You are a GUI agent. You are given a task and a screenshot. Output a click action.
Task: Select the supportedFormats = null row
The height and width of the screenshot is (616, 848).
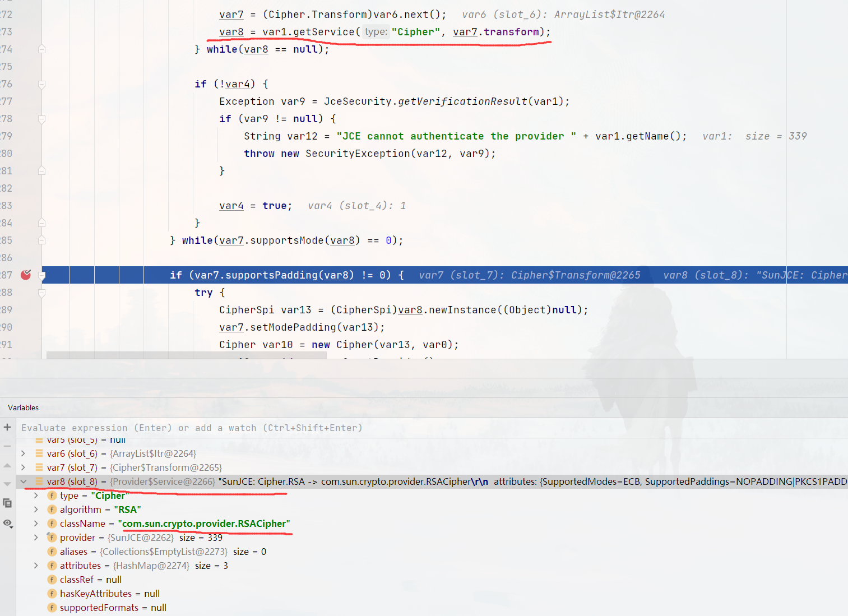[x=432, y=608]
